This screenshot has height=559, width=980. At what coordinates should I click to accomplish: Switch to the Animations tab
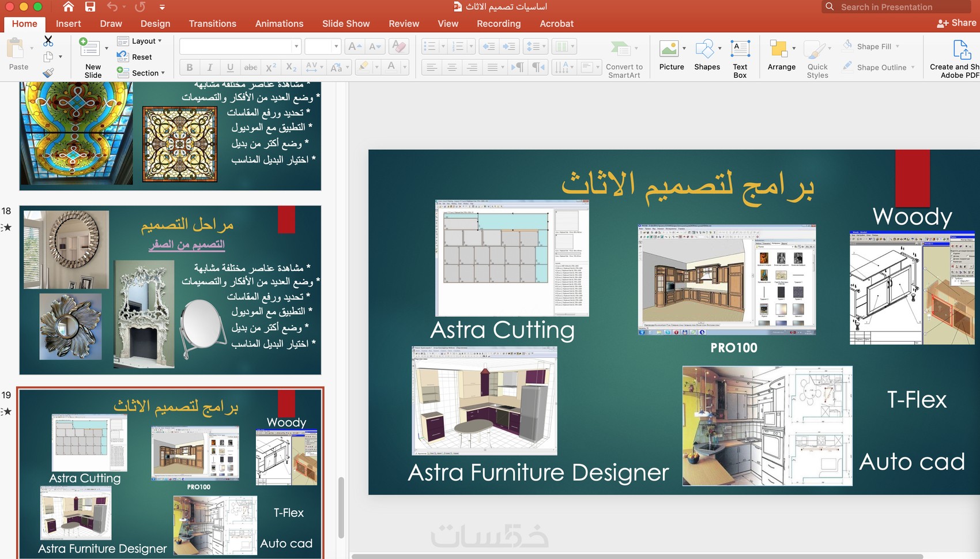point(279,24)
